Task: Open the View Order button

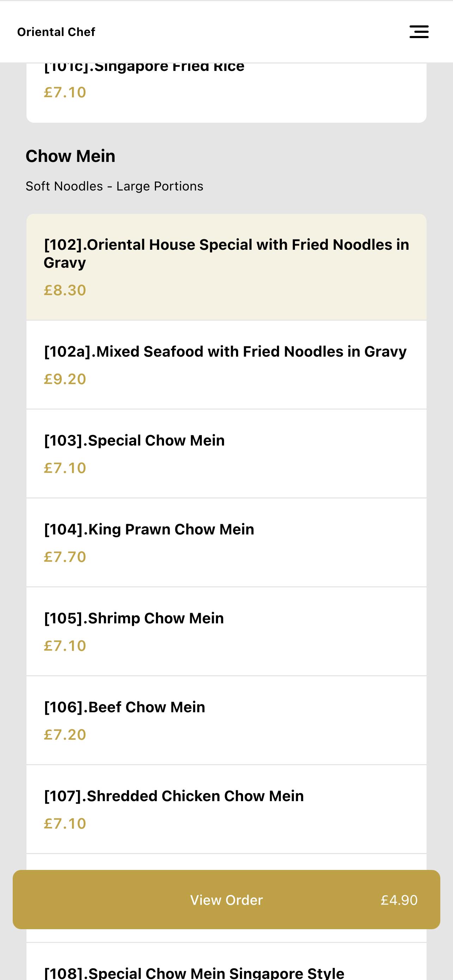Action: pos(226,899)
